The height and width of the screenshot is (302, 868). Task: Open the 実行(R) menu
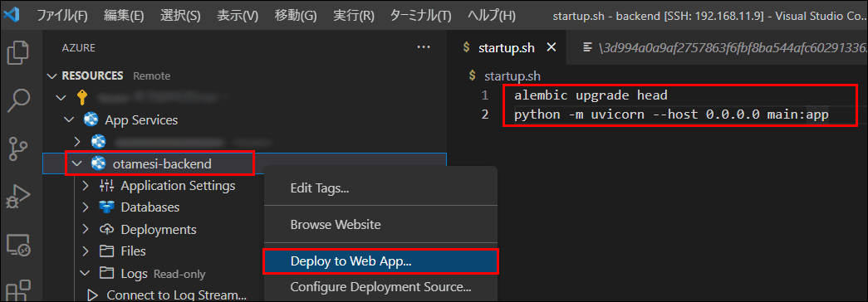354,16
